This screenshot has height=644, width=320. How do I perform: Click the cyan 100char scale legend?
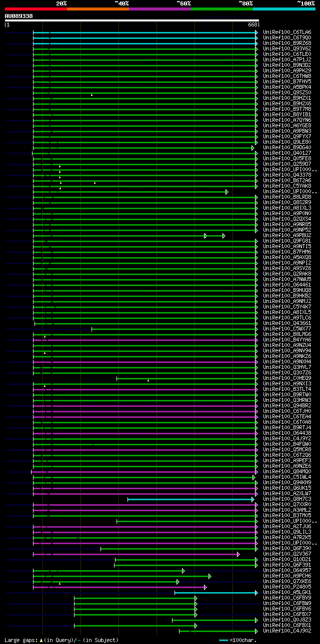[x=238, y=640]
